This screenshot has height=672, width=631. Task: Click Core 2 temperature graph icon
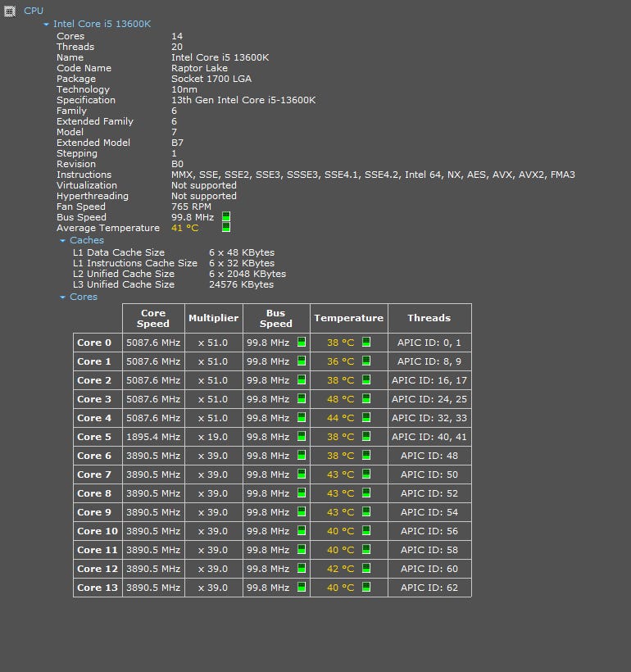pyautogui.click(x=366, y=379)
